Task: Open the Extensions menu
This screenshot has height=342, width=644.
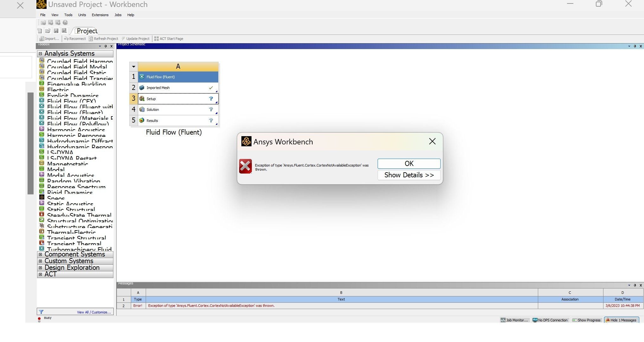Action: 100,15
